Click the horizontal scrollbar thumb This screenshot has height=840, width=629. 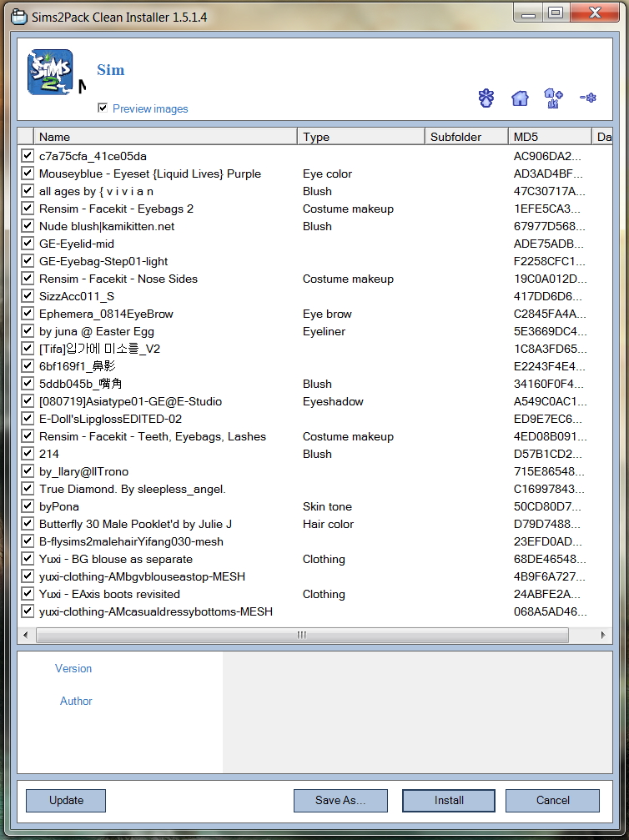[x=302, y=635]
